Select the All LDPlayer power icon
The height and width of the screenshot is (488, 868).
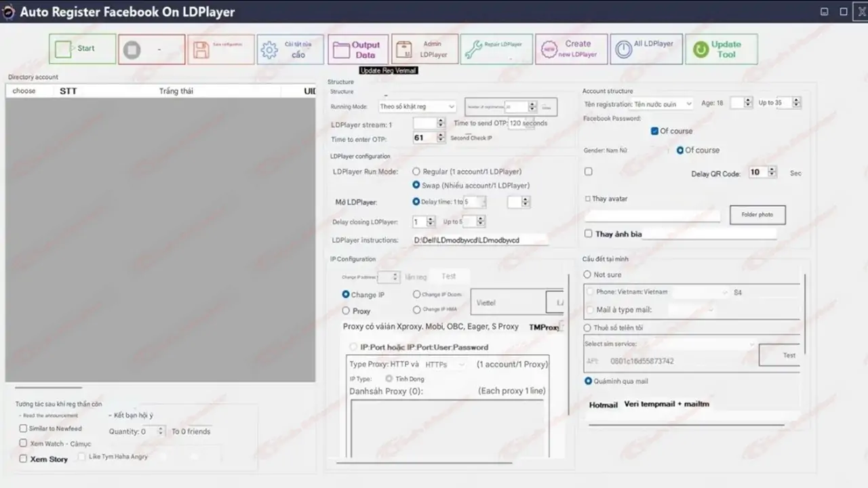(625, 47)
